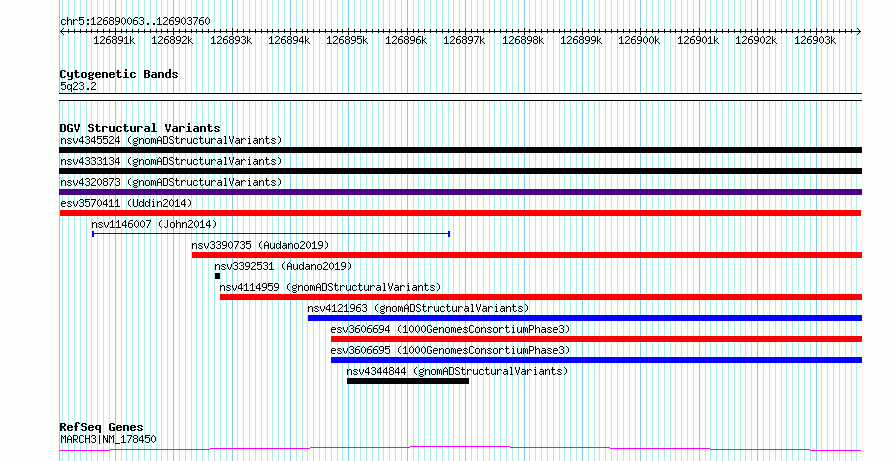This screenshot has height=461, width=890.
Task: Select the small black square for nsv3392531
Action: tap(217, 276)
